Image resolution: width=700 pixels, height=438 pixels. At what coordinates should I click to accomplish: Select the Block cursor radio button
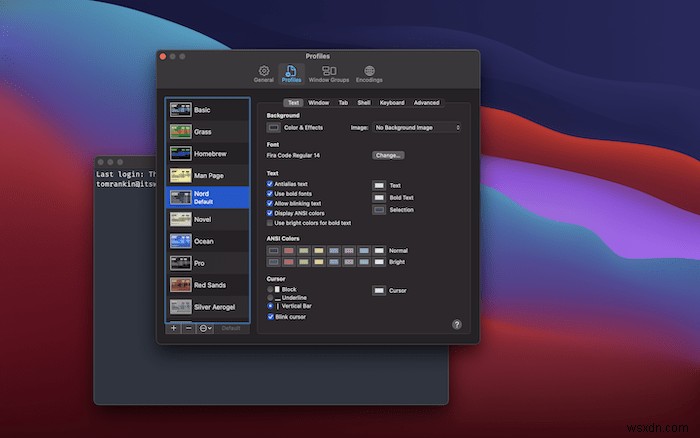tap(270, 288)
